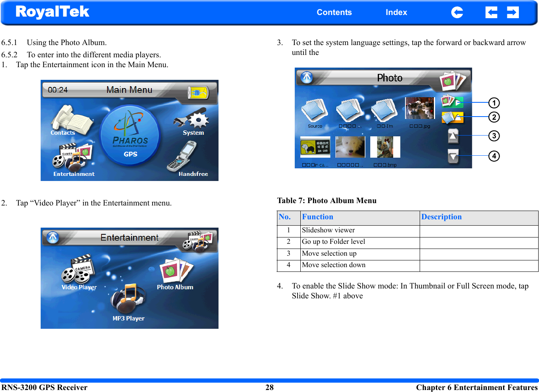Open the Video Player camera icon
Image resolution: width=539 pixels, height=392 pixels.
[79, 271]
